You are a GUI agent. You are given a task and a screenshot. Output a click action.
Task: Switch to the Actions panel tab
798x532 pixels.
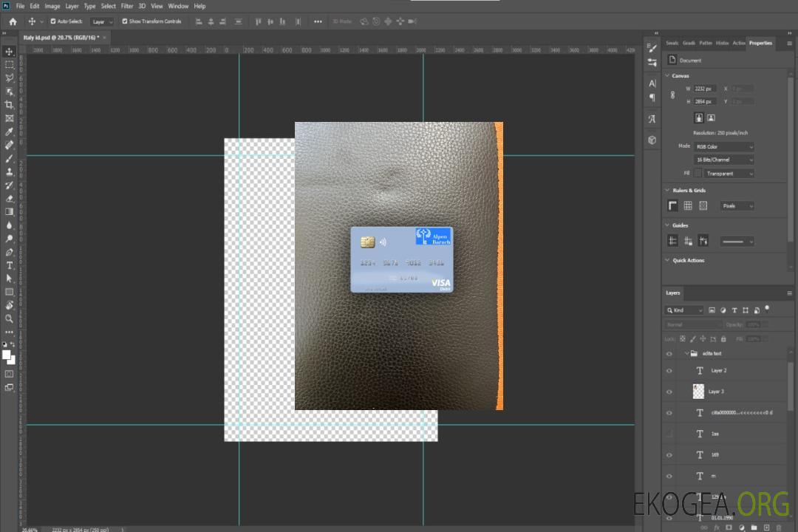point(739,43)
